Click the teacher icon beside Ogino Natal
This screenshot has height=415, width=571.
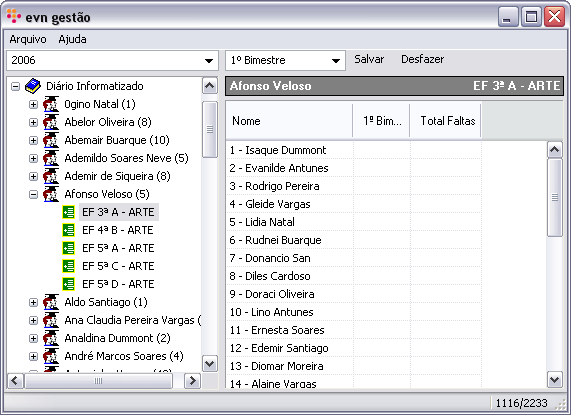click(51, 104)
